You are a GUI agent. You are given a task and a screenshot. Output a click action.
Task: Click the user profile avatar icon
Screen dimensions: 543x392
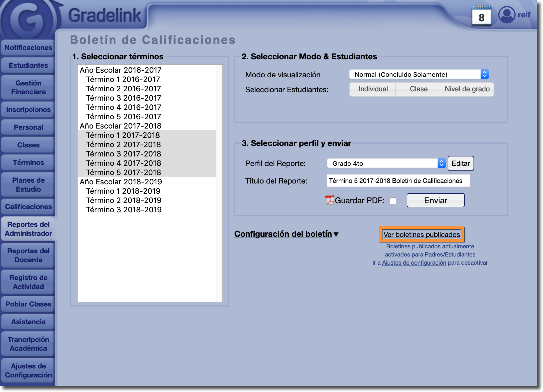[x=507, y=15]
